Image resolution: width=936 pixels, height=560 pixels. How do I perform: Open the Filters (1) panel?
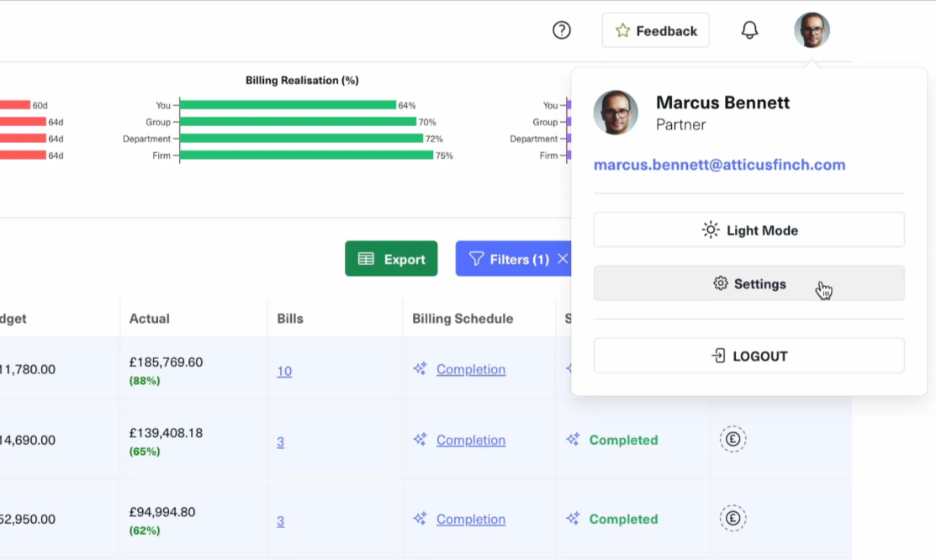(510, 259)
